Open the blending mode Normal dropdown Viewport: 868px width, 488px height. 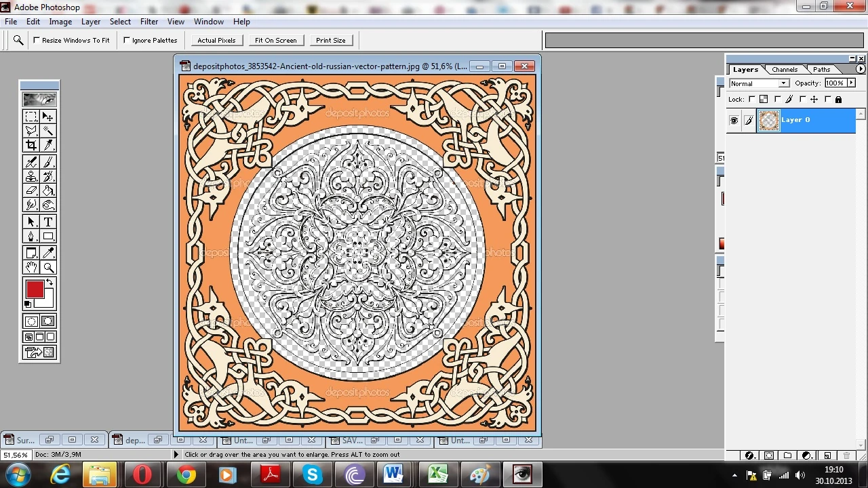tap(759, 83)
